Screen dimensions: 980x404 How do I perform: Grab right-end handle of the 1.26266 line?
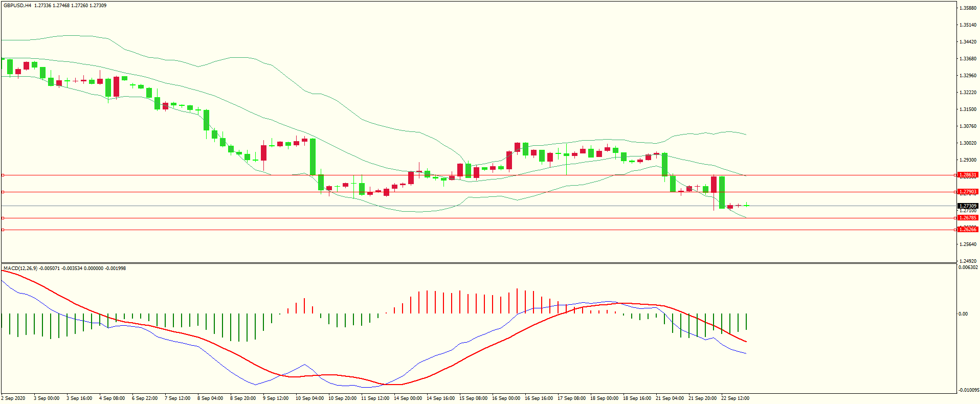[x=955, y=230]
